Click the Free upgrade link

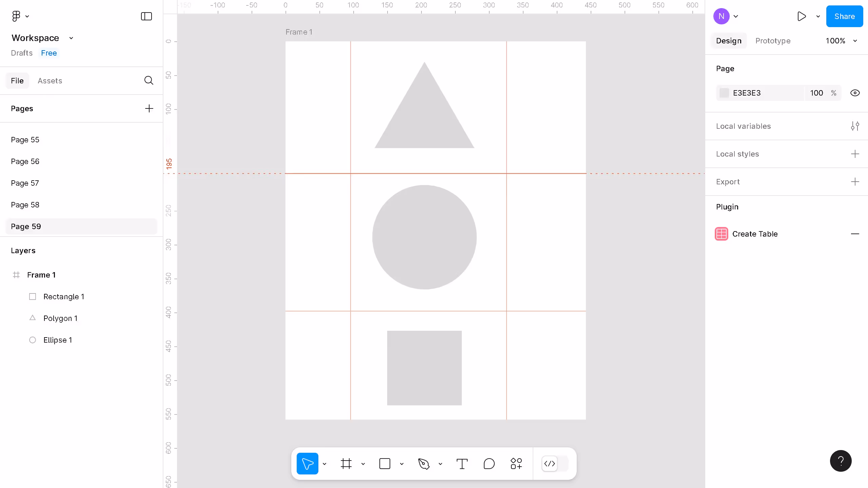point(49,53)
